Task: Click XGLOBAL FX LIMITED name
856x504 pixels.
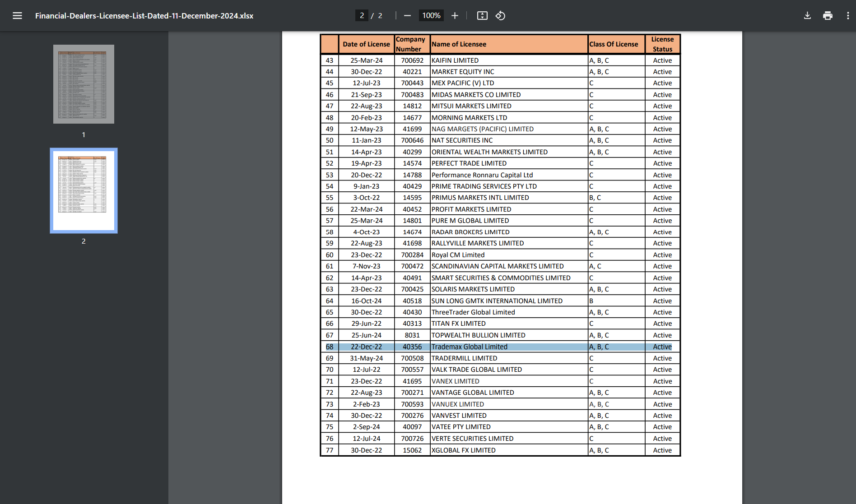Action: [463, 450]
